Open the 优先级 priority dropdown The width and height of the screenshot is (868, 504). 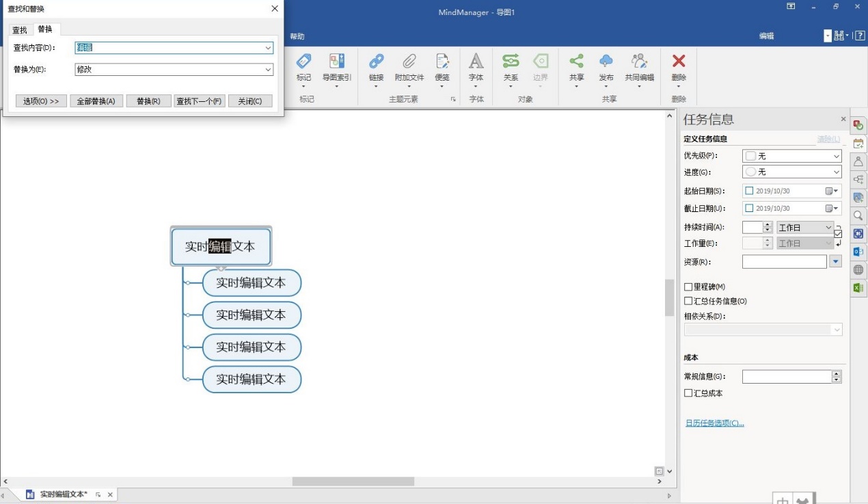pos(835,155)
